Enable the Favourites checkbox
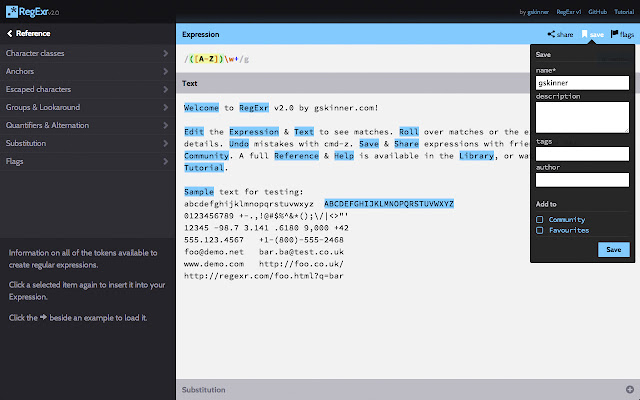 coord(540,230)
